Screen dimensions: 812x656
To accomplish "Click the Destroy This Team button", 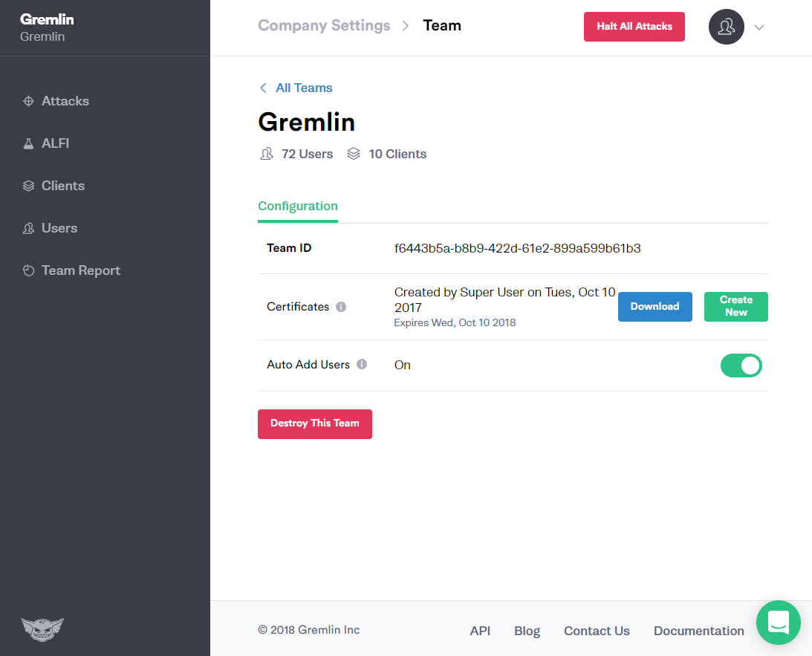I will click(x=315, y=424).
